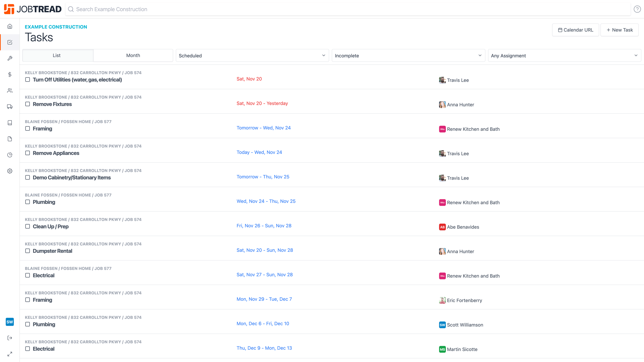Open the dollar sign finances icon

click(x=10, y=75)
